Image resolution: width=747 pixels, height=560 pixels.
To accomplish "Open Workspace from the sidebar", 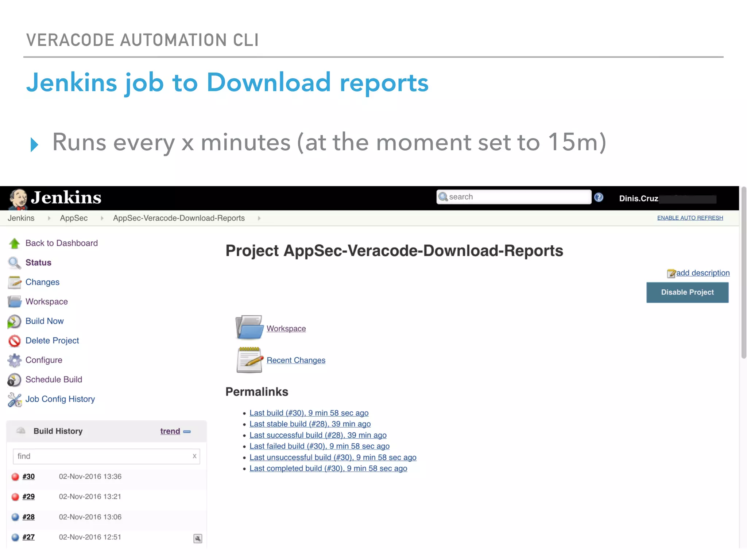I will [x=47, y=302].
